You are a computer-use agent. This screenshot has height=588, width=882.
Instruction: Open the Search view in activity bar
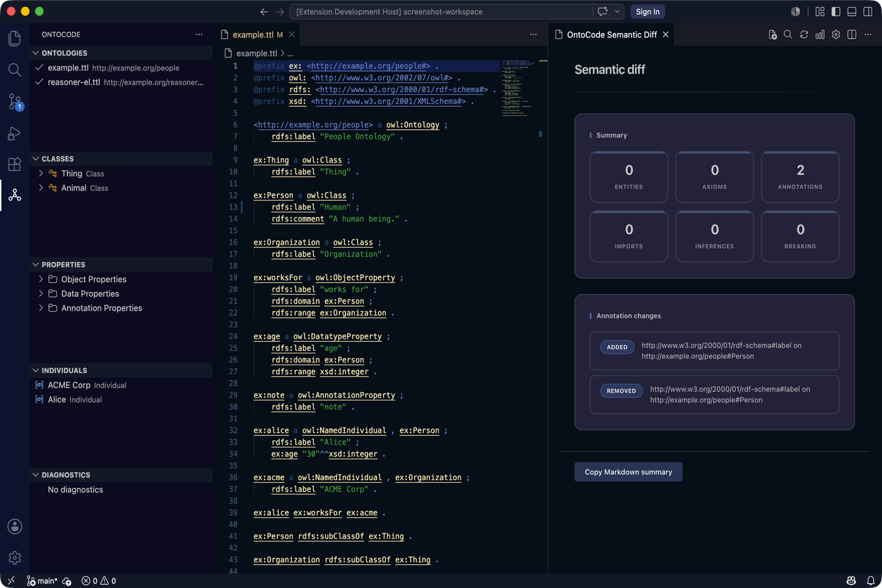click(15, 70)
